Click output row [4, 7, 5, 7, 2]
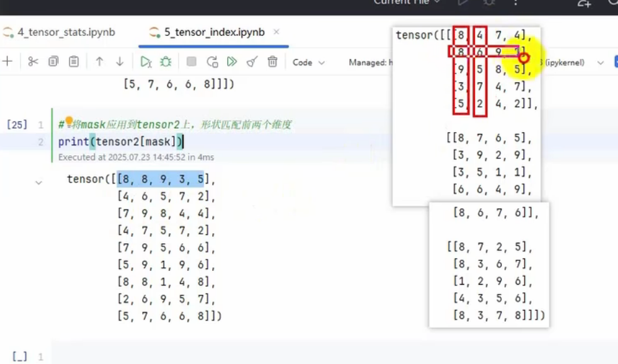The image size is (618, 364). coord(166,231)
